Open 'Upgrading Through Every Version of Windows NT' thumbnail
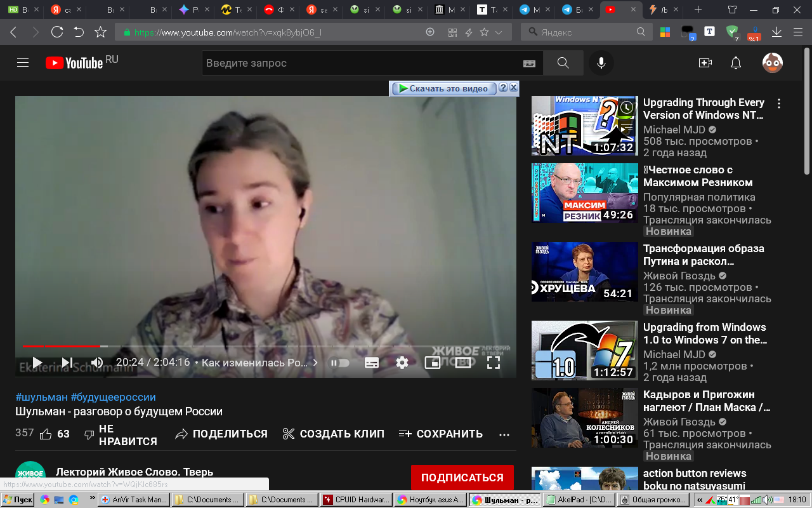812x508 pixels. pos(584,126)
